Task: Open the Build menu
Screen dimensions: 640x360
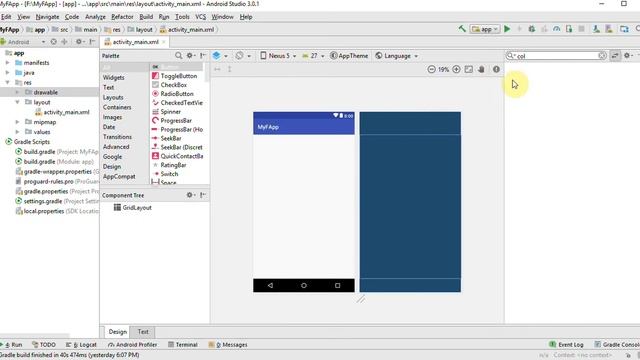Action: 146,17
